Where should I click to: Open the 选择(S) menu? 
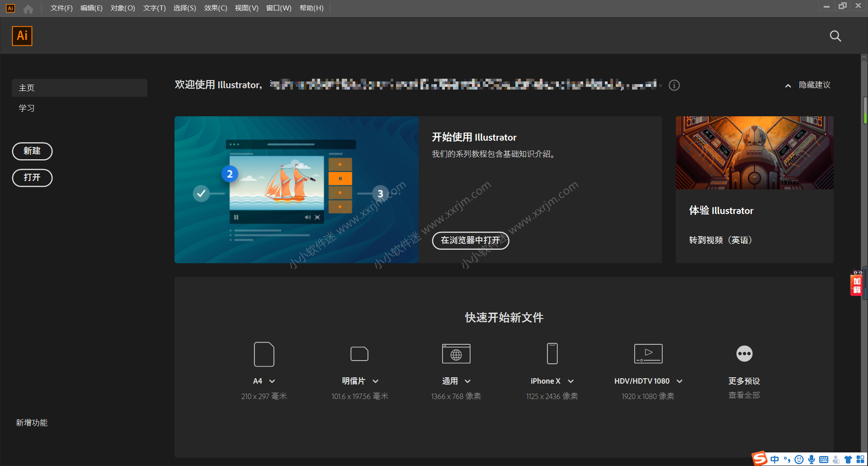click(184, 8)
